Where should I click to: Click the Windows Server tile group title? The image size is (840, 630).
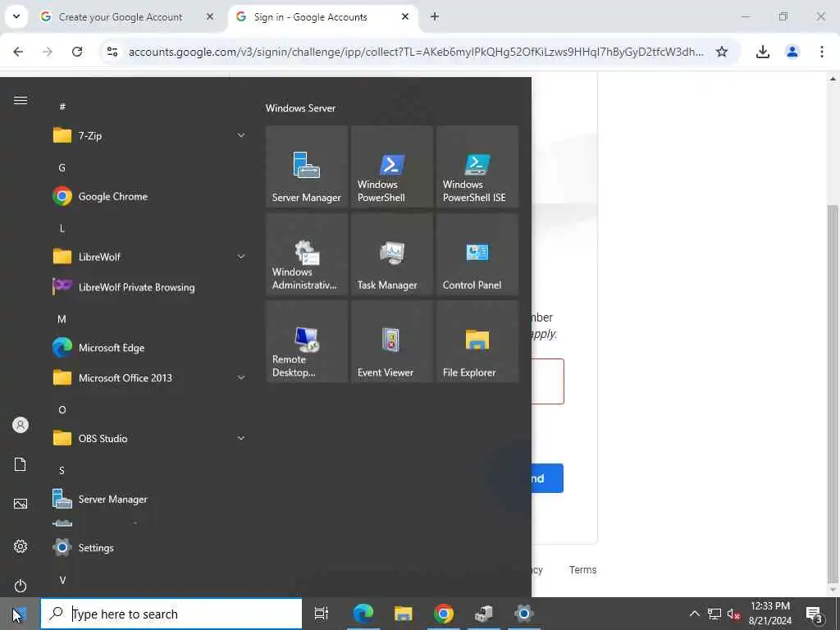[x=300, y=107]
